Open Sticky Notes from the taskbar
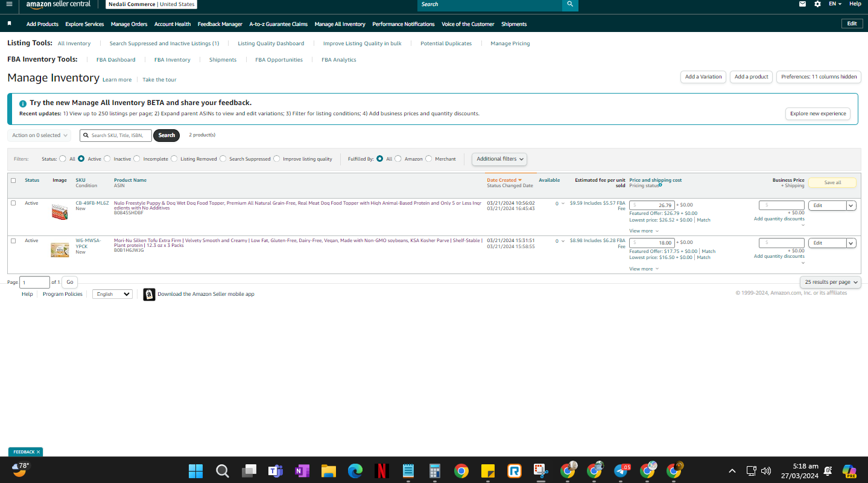The image size is (868, 483). click(x=488, y=471)
